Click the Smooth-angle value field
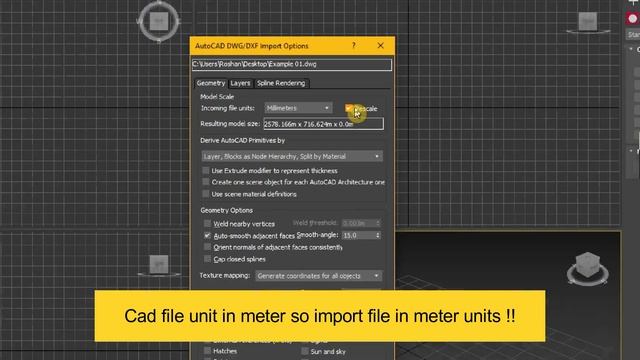640x360 pixels. pos(358,236)
